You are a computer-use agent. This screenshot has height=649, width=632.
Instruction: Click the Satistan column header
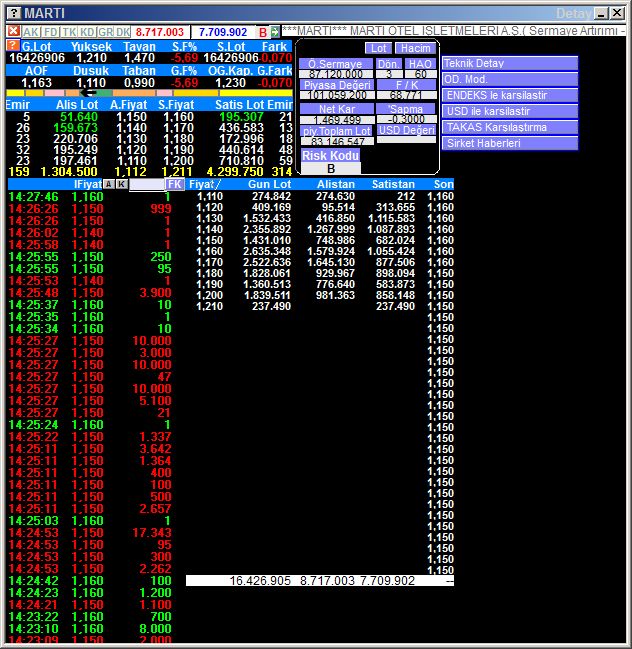point(393,184)
